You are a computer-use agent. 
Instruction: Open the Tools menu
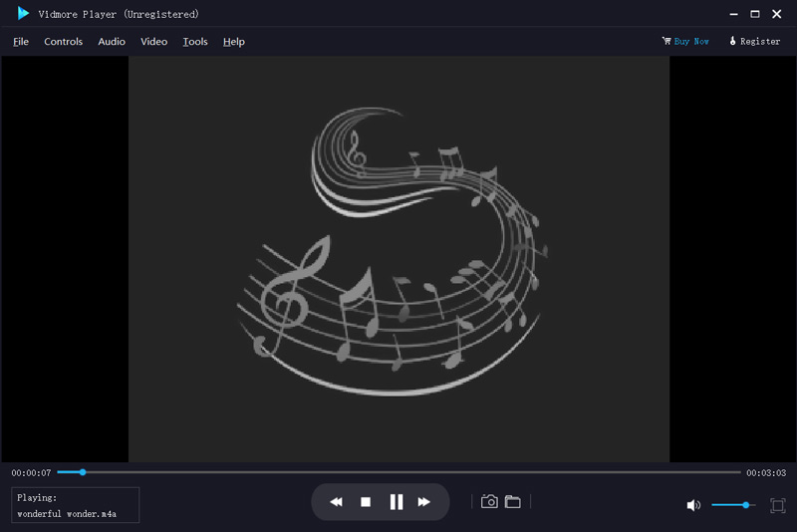tap(195, 42)
